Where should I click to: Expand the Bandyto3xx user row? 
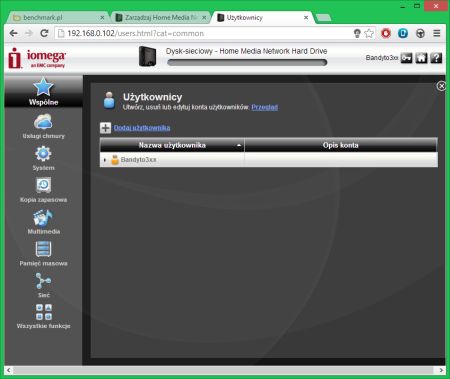[105, 160]
